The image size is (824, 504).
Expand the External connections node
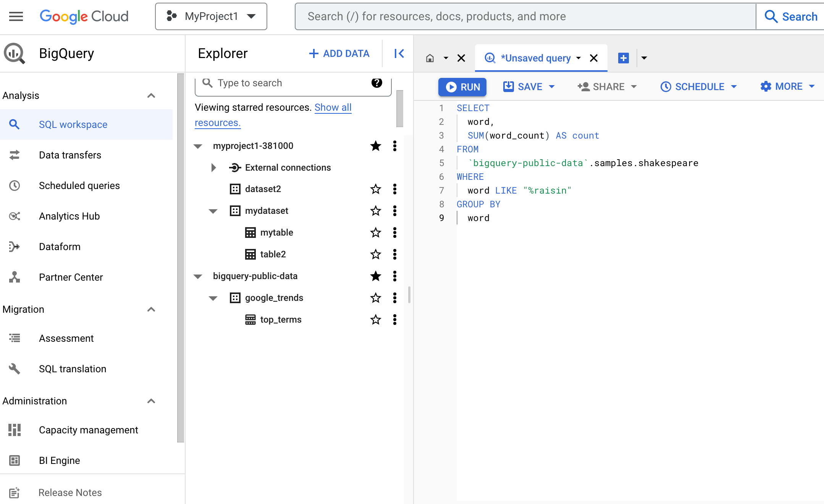[213, 168]
